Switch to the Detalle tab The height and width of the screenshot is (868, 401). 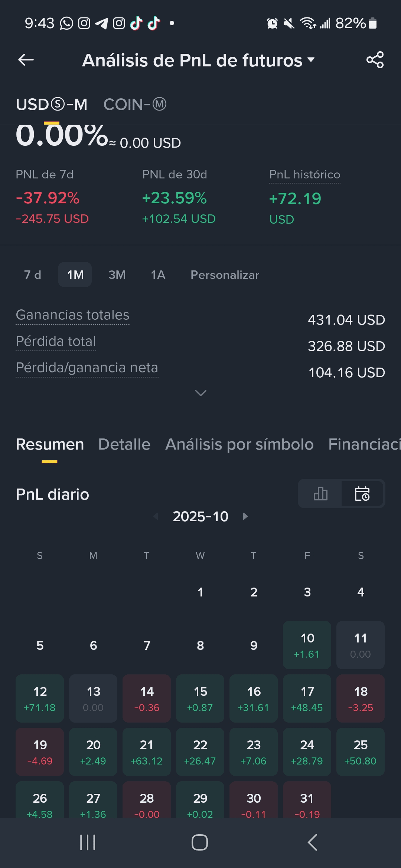124,444
